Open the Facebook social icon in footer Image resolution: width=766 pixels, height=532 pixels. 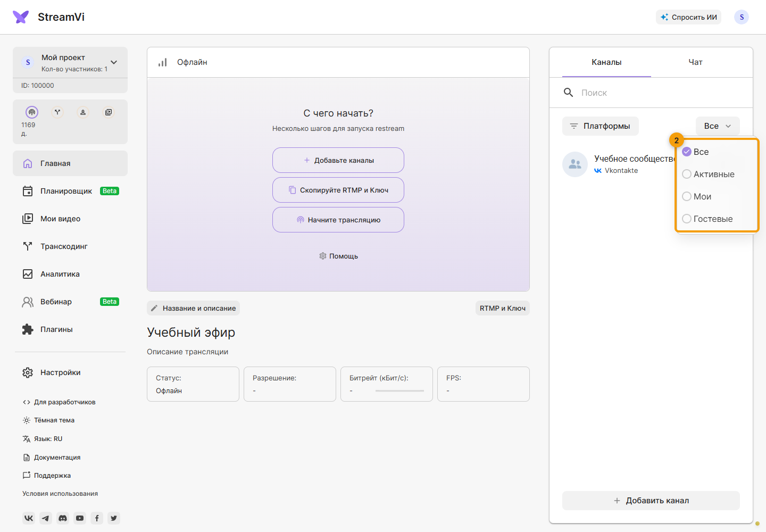(x=97, y=518)
